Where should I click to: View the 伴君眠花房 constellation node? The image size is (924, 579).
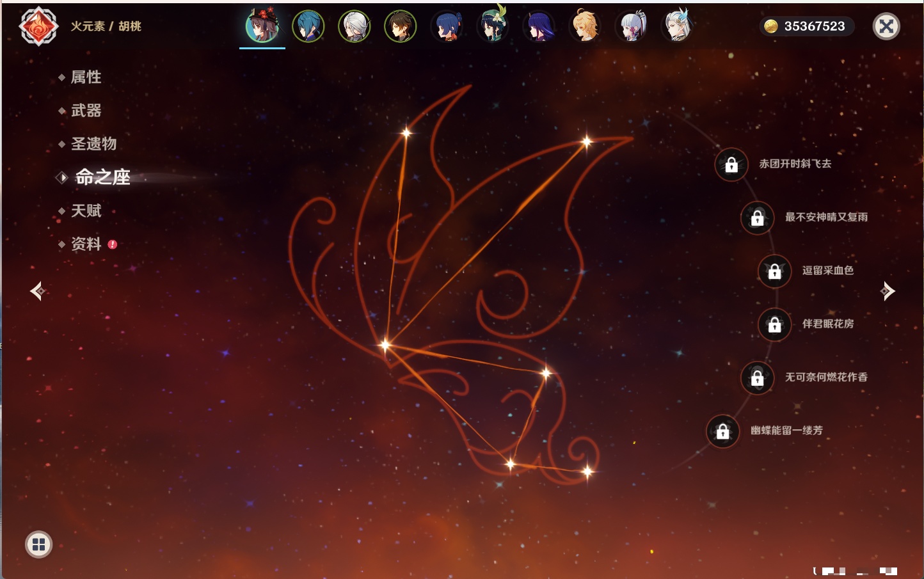pyautogui.click(x=774, y=324)
